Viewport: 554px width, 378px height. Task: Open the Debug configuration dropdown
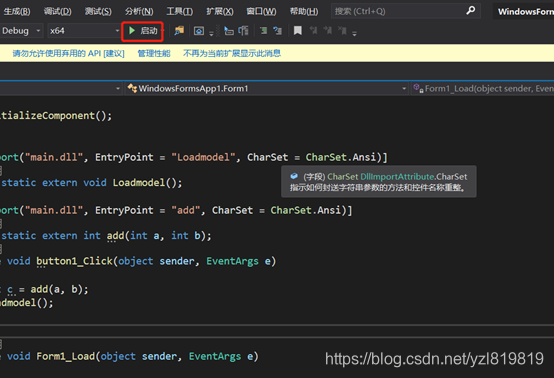[21, 31]
